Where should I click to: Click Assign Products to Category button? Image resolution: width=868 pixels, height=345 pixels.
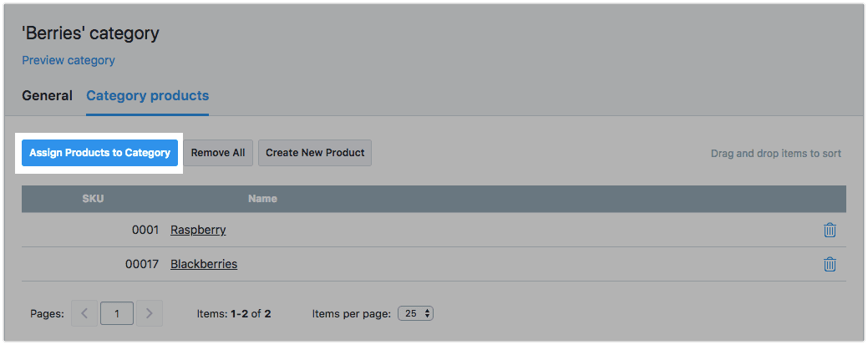(99, 153)
